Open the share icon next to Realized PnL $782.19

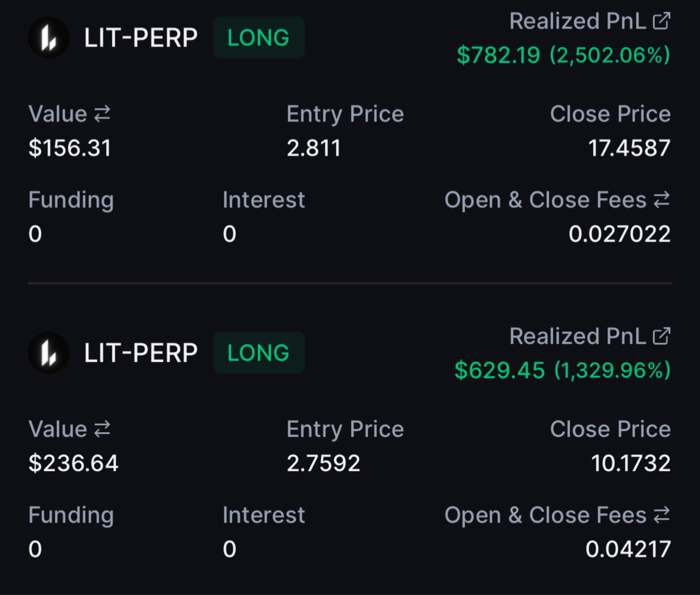tap(661, 21)
